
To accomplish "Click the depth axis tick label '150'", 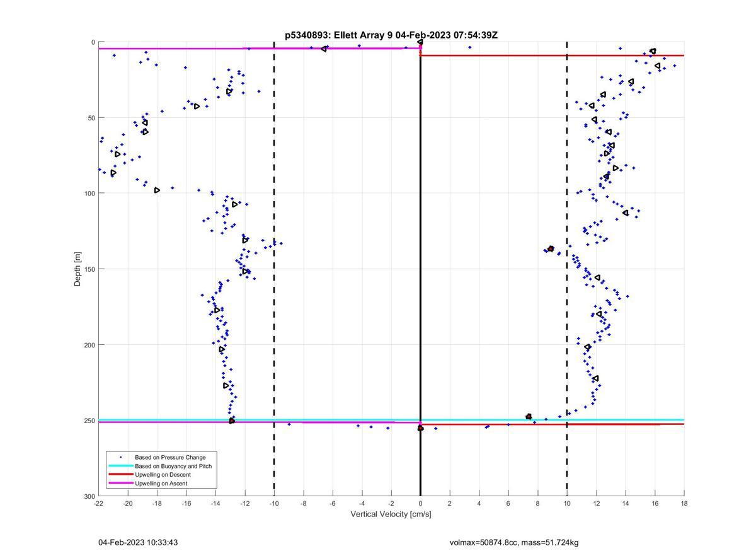I will (x=89, y=269).
